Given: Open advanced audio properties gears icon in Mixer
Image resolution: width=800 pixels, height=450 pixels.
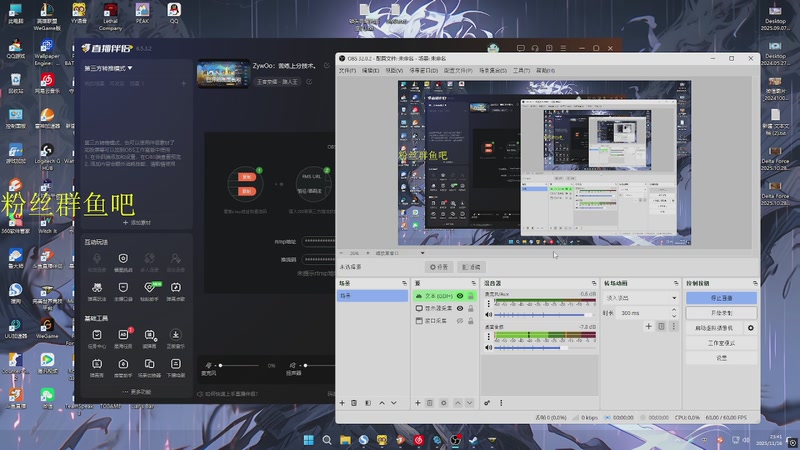Looking at the screenshot, I should pyautogui.click(x=487, y=403).
